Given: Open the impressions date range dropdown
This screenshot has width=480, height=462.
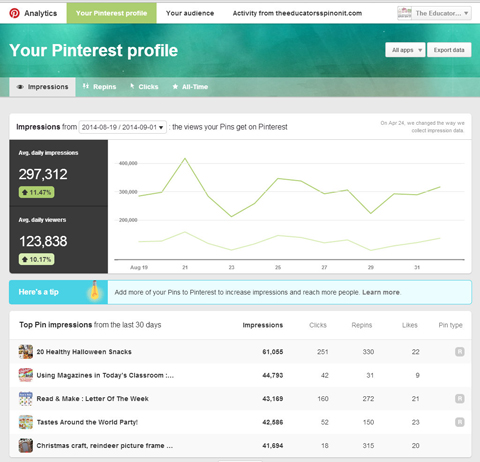Looking at the screenshot, I should [123, 127].
